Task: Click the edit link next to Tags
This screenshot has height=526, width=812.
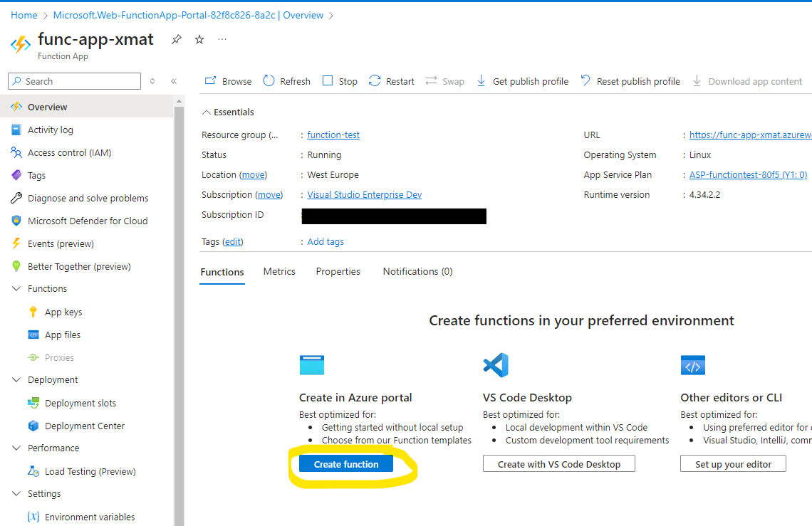Action: pos(232,242)
